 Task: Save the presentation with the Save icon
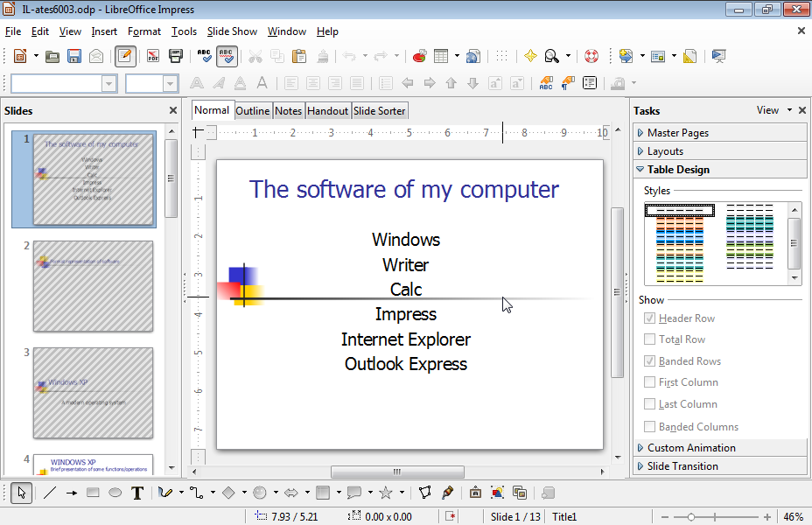[74, 56]
